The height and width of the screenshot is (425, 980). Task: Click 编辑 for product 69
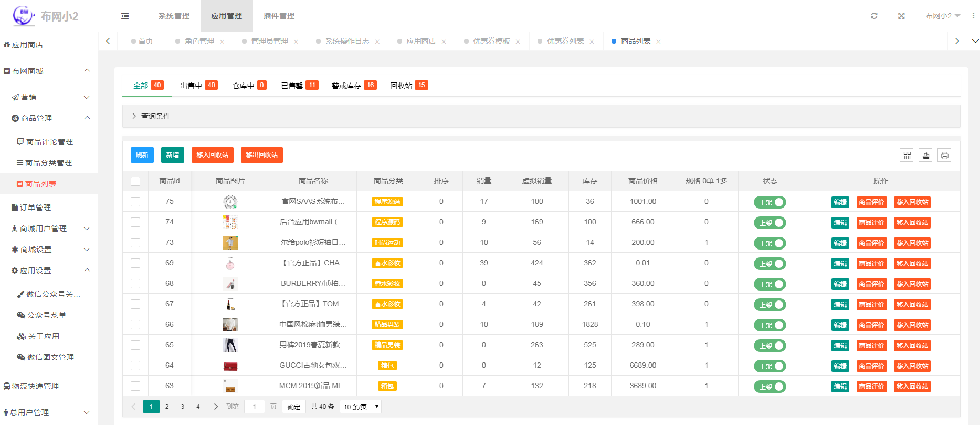[x=840, y=264]
